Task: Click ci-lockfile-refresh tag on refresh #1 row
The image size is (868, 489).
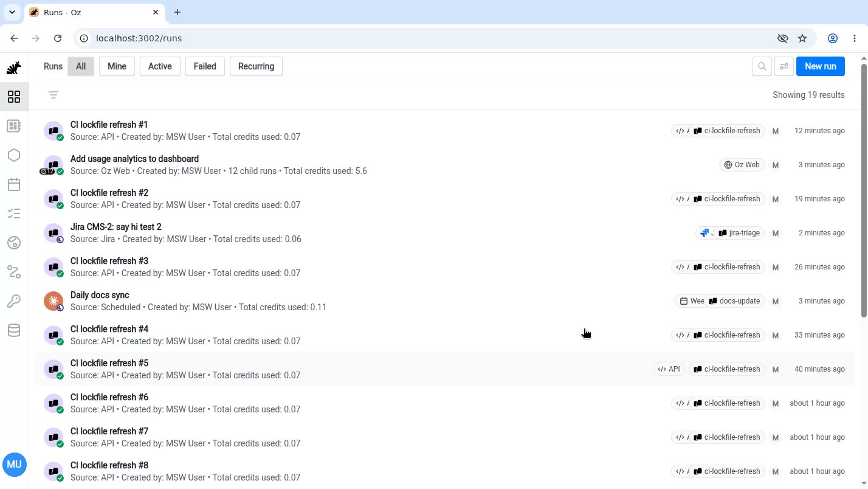Action: pos(727,131)
